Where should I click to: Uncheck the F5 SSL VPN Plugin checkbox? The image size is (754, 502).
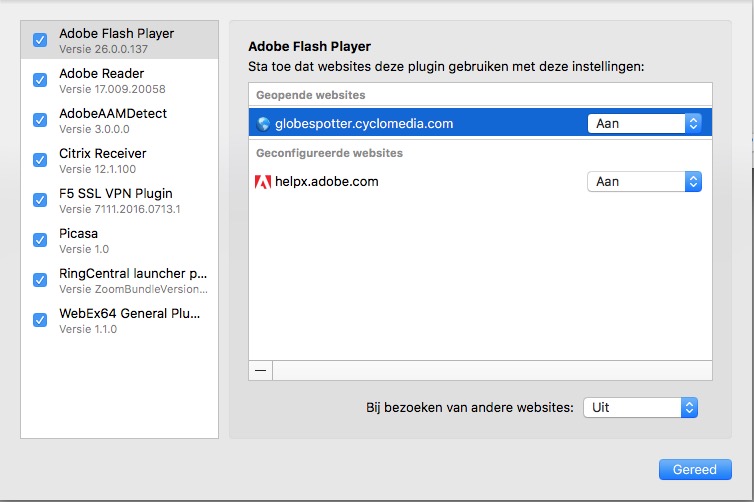point(40,200)
